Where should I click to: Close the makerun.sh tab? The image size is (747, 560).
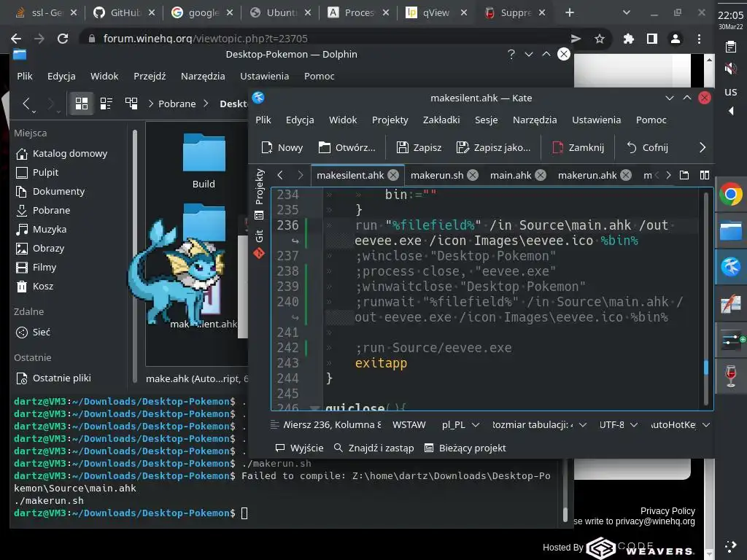pyautogui.click(x=473, y=175)
